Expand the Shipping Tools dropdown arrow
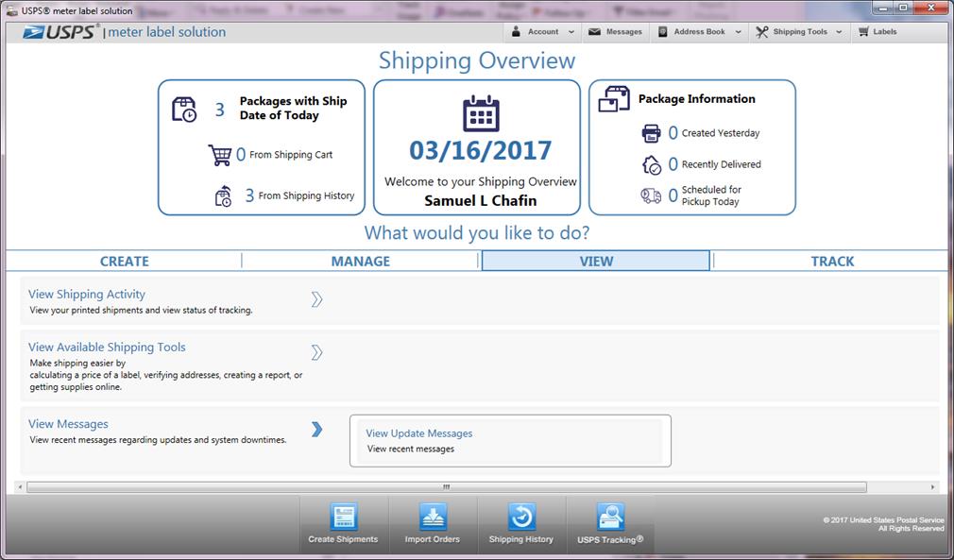This screenshot has height=560, width=954. 839,32
